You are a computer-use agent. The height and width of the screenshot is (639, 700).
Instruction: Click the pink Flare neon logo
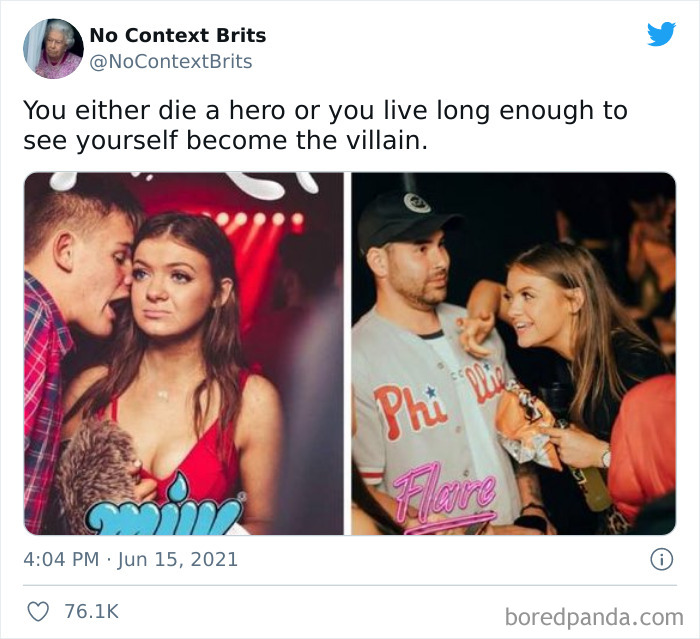pyautogui.click(x=444, y=498)
